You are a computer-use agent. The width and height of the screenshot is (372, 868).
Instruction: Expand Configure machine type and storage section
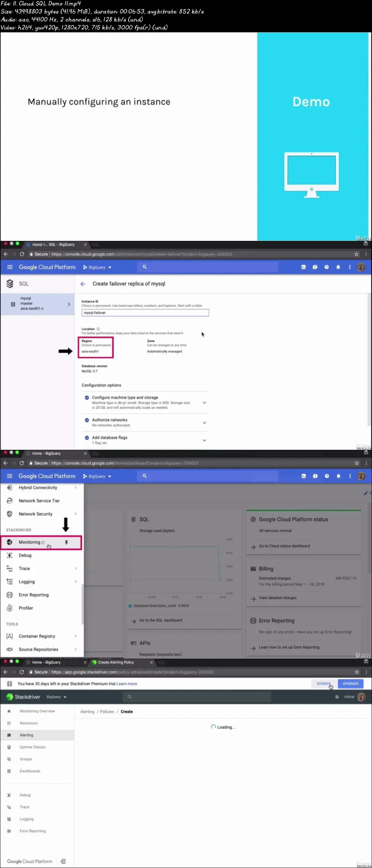pyautogui.click(x=204, y=403)
